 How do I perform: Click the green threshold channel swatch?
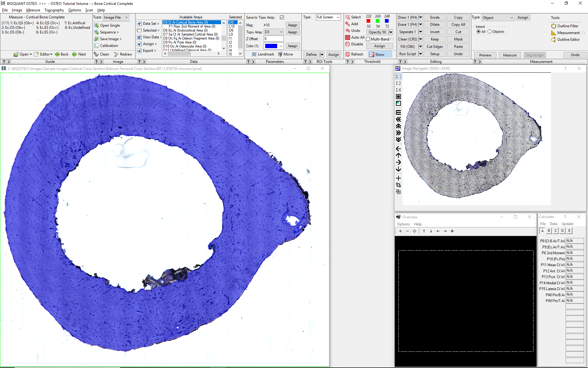coord(378,21)
